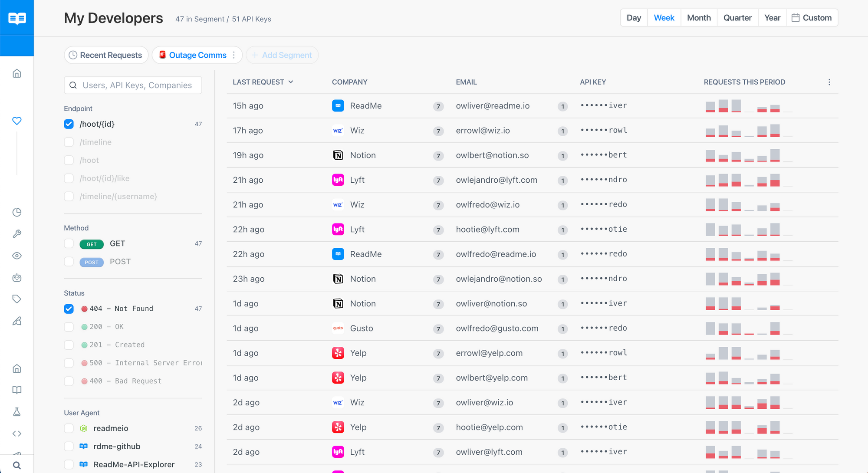868x473 pixels.
Task: Click the wrench tools icon
Action: pos(17,234)
